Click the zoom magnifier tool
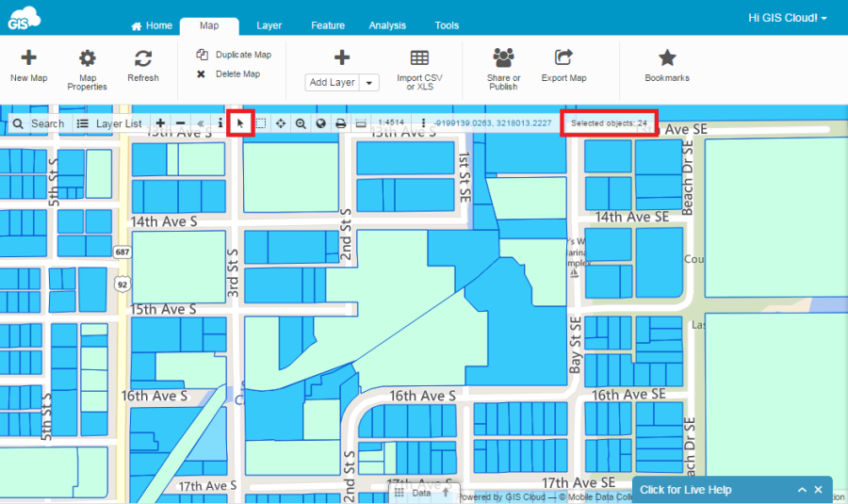Viewport: 848px width, 504px height. tap(301, 123)
